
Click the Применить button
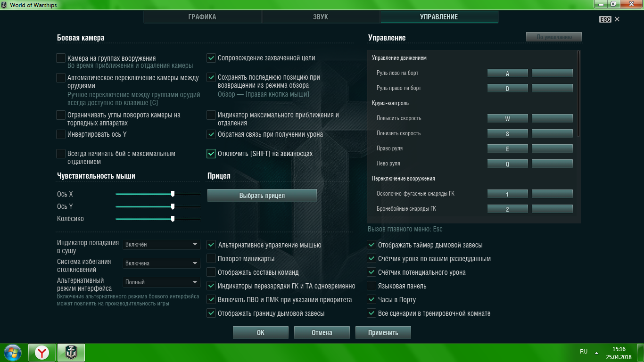click(x=383, y=332)
